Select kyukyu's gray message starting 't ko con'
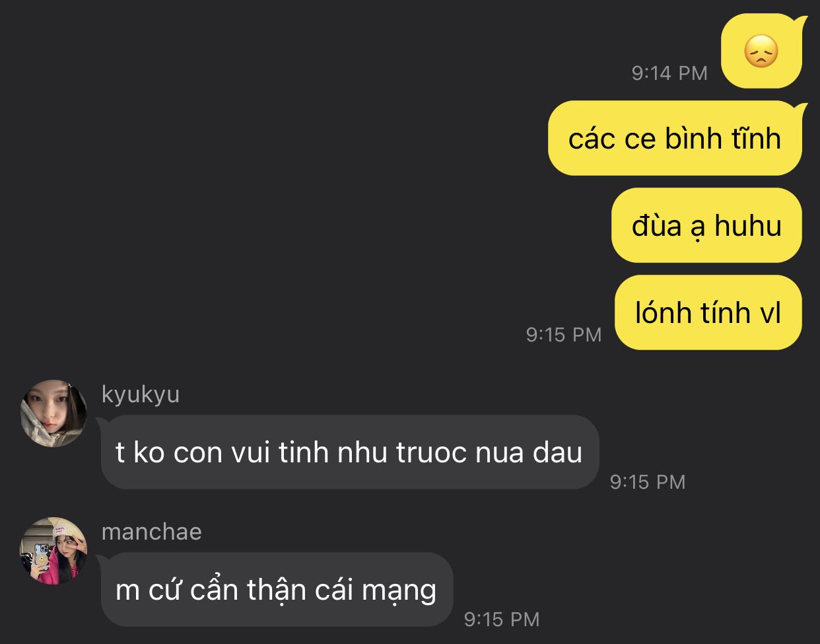 350,452
